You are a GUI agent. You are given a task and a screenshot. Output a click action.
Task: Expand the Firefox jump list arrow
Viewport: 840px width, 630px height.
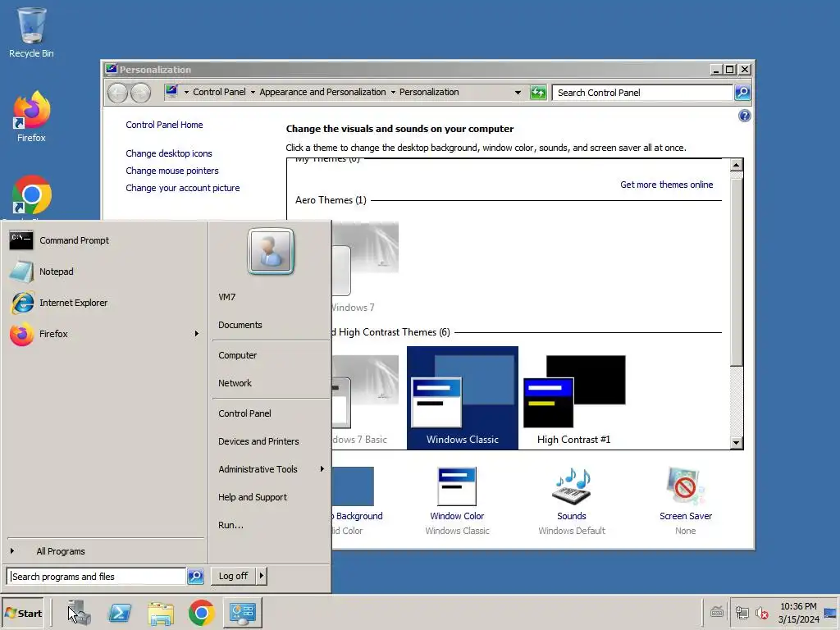(x=197, y=334)
